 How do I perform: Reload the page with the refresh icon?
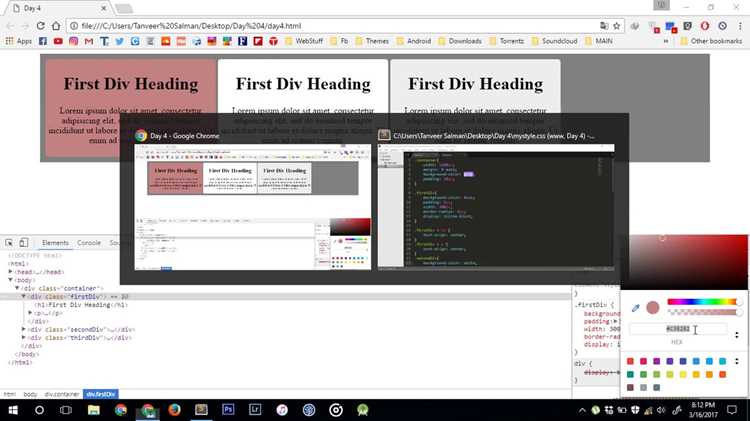click(x=41, y=26)
